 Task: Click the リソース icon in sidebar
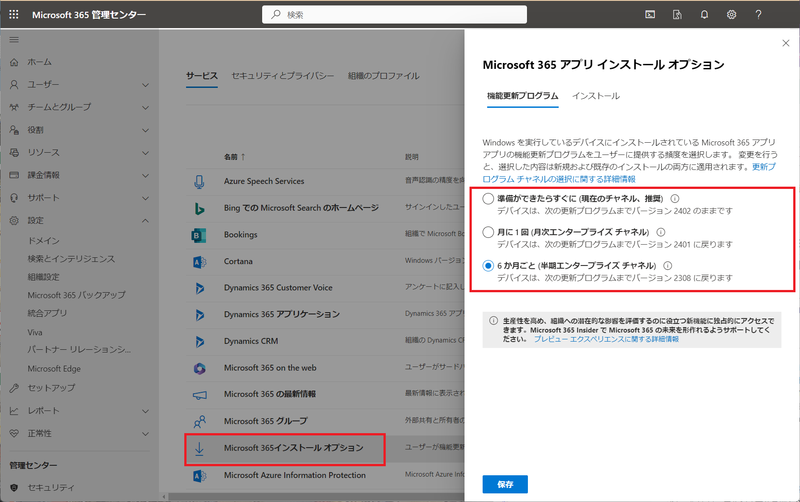pos(14,153)
